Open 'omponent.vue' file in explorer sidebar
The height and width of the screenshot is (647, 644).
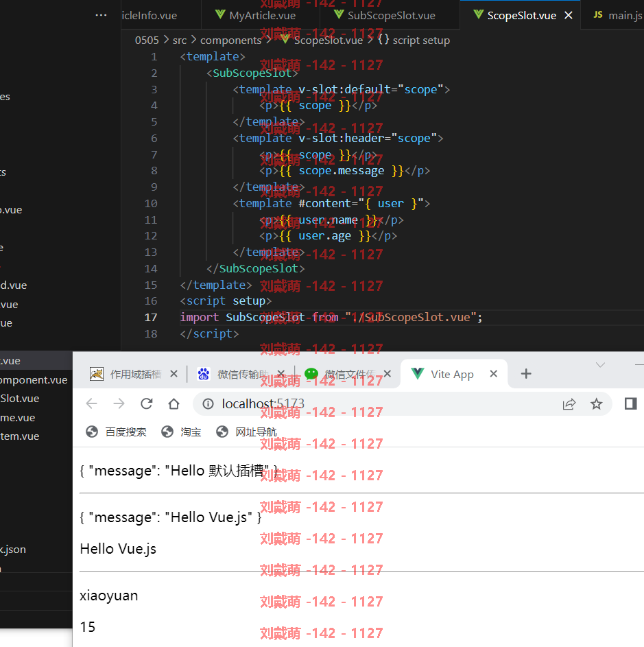(34, 380)
